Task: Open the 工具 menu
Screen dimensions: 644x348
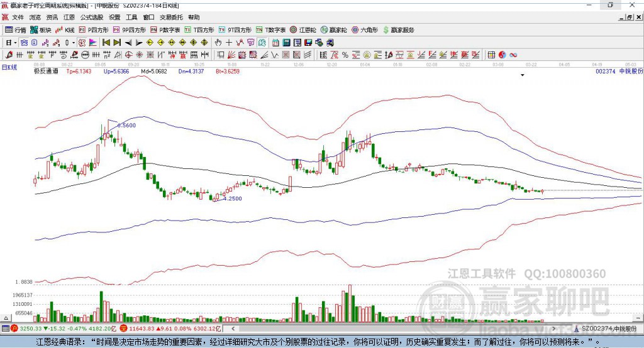Action: pos(131,17)
